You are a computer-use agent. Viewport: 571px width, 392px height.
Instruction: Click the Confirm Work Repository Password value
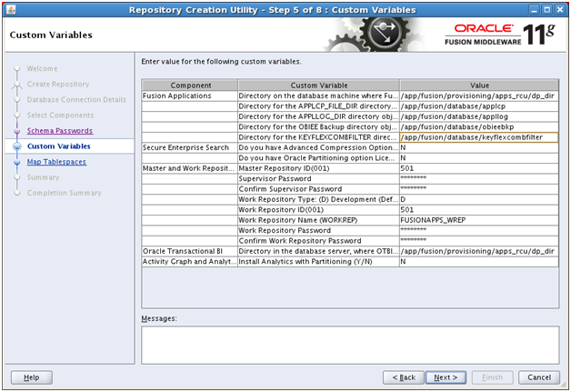[479, 241]
